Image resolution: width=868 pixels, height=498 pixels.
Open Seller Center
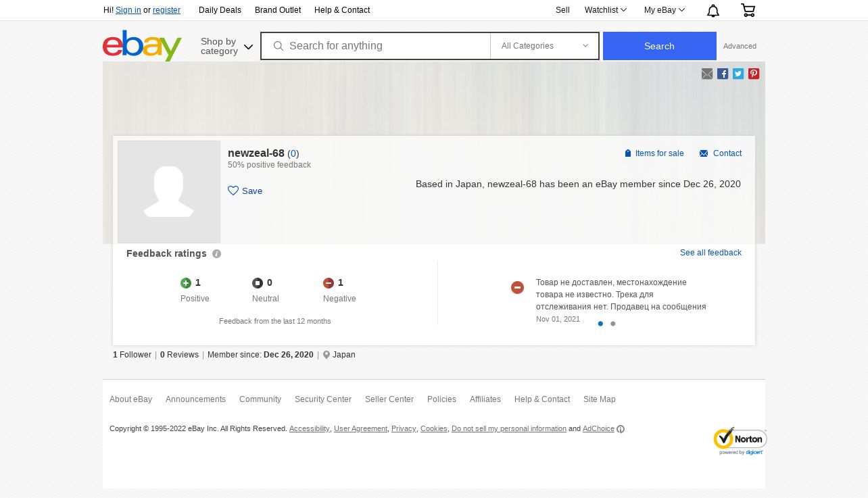pyautogui.click(x=389, y=399)
